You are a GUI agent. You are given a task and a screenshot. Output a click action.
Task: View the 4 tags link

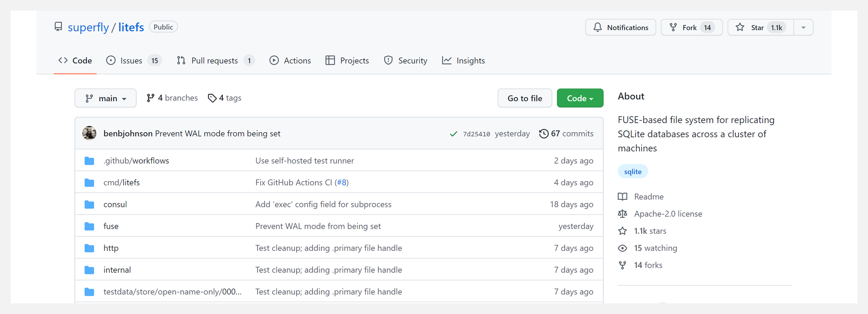point(225,98)
